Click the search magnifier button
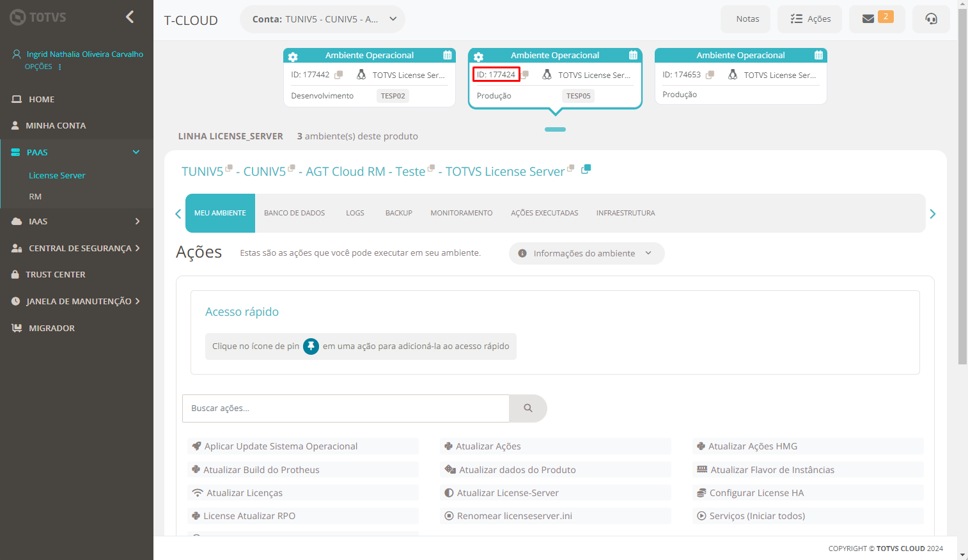Screen dimensions: 968x560 click(x=528, y=408)
